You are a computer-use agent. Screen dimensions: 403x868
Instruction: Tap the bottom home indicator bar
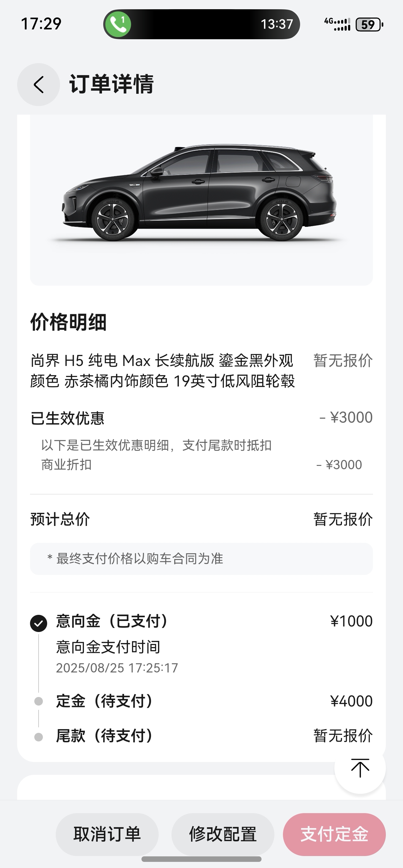pyautogui.click(x=201, y=859)
